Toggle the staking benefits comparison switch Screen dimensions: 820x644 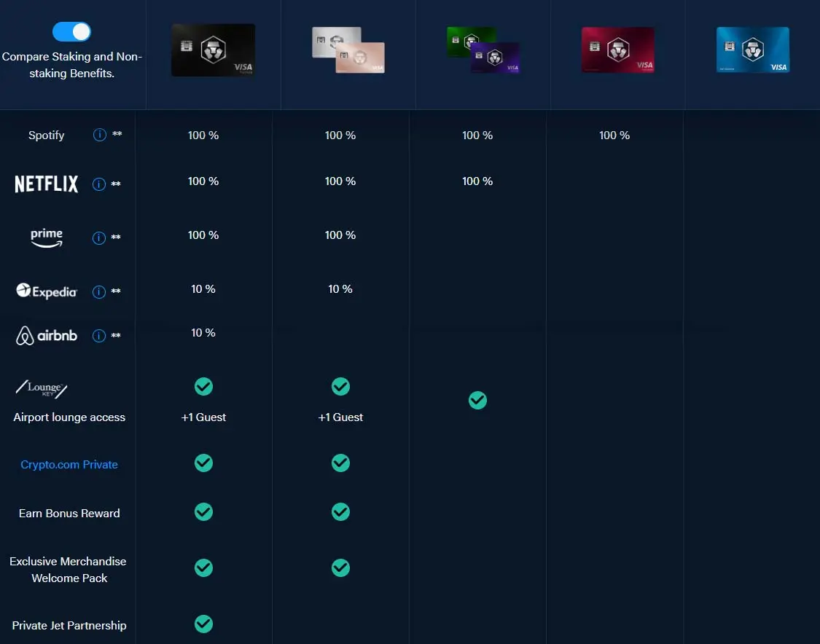click(71, 31)
